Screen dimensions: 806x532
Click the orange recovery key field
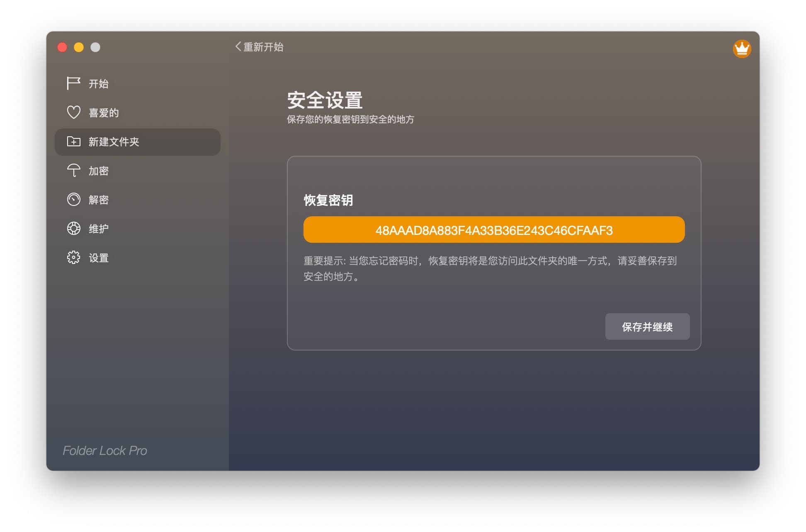[494, 230]
